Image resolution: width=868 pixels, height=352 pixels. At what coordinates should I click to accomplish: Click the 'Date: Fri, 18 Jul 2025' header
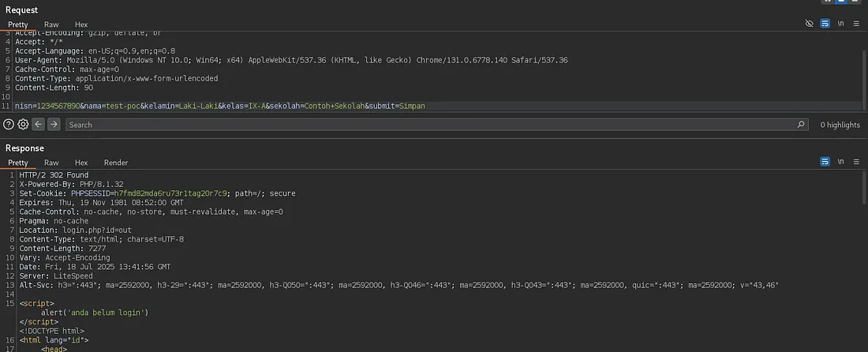click(x=95, y=266)
